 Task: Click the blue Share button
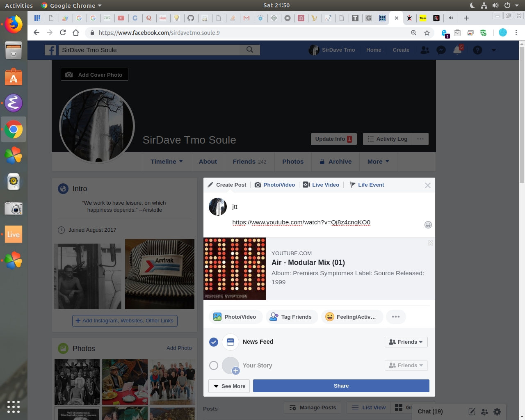[x=341, y=386]
